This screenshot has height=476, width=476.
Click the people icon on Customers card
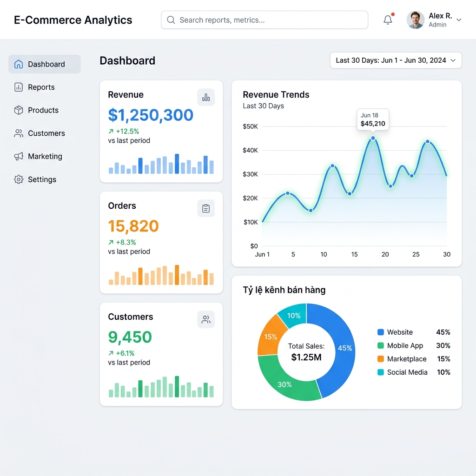click(x=206, y=319)
